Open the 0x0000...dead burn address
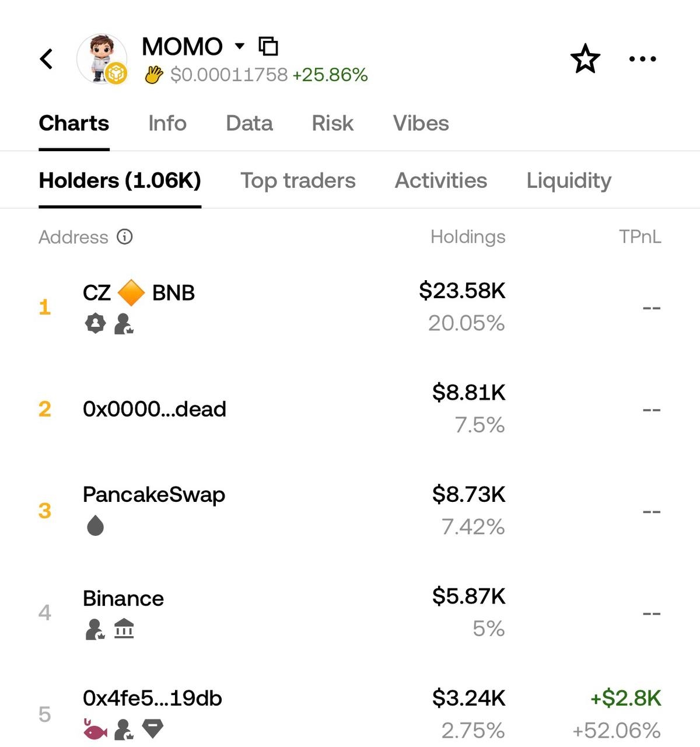Viewport: 700px width, 747px height. click(x=155, y=409)
